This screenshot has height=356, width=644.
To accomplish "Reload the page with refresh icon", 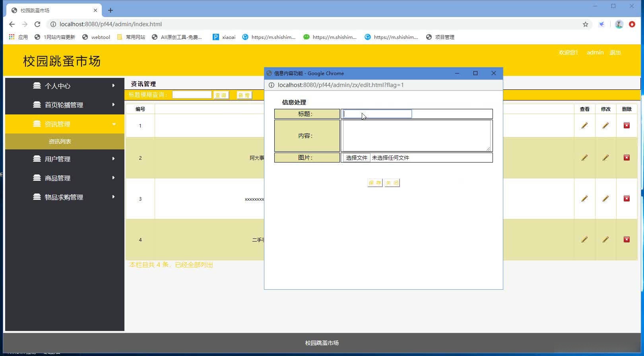I will [37, 24].
